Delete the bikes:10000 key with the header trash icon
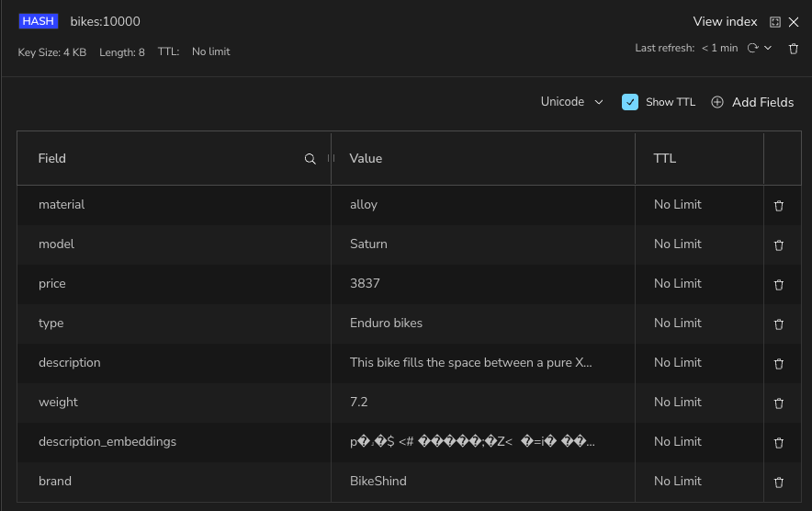Image resolution: width=812 pixels, height=511 pixels. (794, 49)
